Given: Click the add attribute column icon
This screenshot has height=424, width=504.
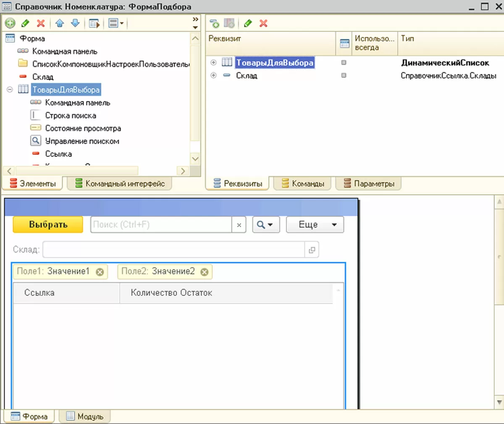Looking at the screenshot, I should click(x=229, y=23).
